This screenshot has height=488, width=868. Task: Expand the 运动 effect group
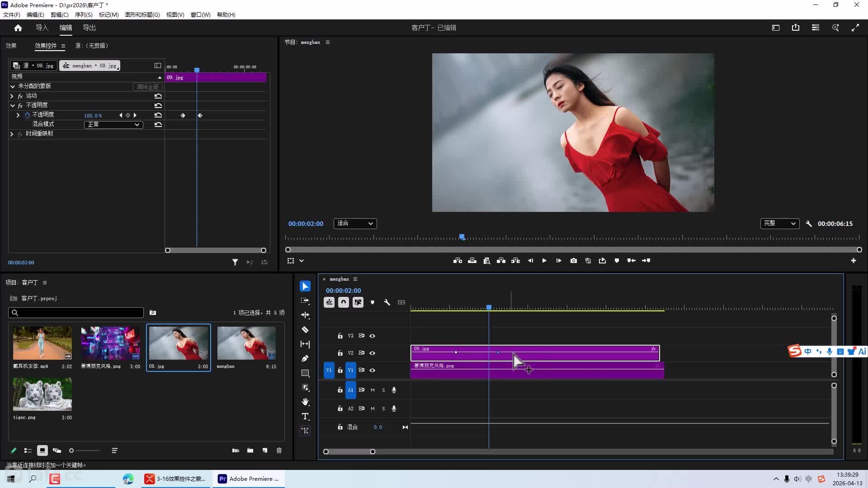12,96
